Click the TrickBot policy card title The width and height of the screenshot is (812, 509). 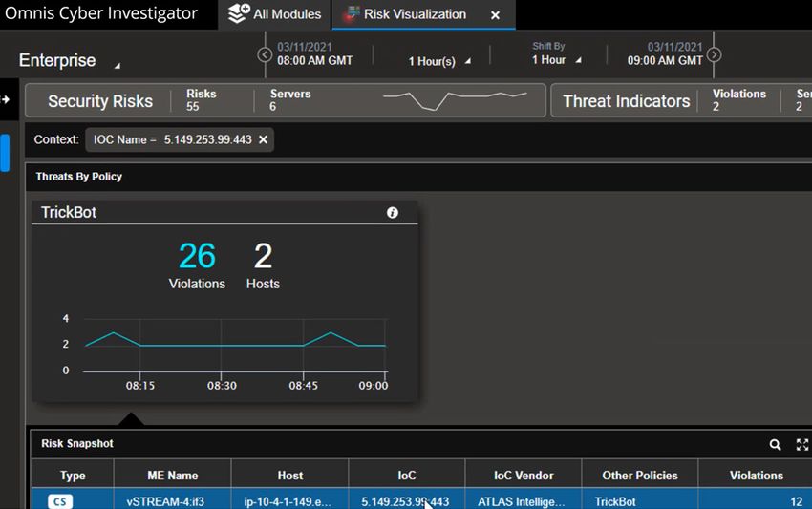pos(69,212)
